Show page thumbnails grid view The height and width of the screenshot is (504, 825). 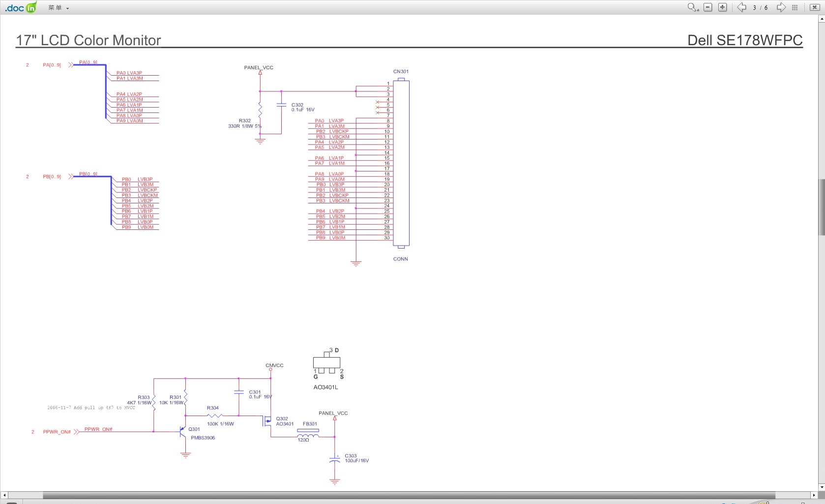click(x=795, y=7)
